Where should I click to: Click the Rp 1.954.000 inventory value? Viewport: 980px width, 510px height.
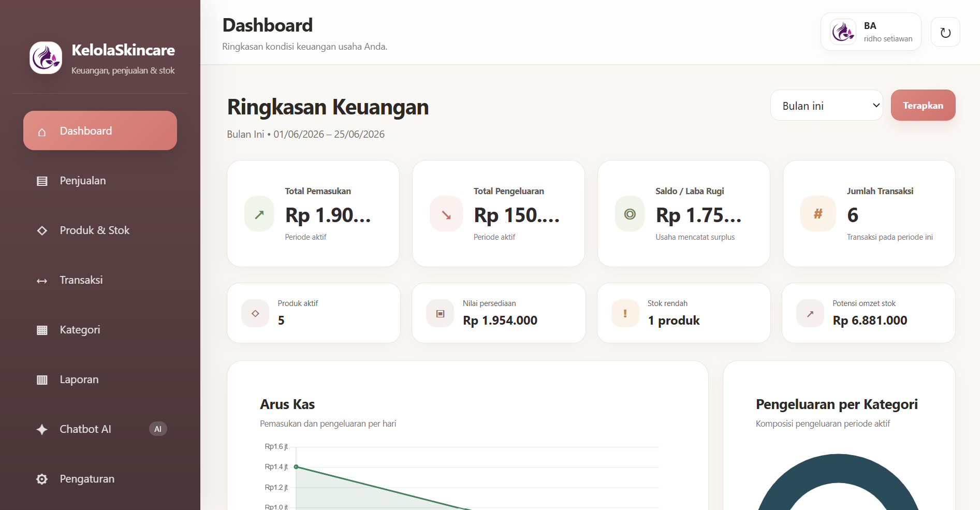pyautogui.click(x=500, y=320)
